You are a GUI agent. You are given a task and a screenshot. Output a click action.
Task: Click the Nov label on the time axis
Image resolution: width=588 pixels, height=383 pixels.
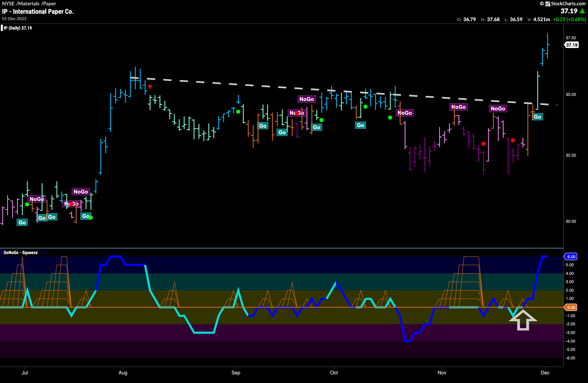coord(442,373)
